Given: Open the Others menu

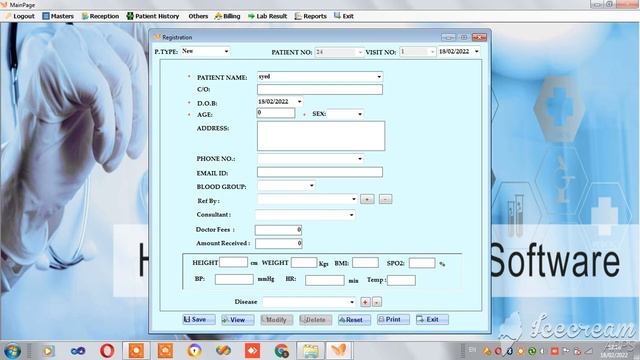Looking at the screenshot, I should pos(198,16).
